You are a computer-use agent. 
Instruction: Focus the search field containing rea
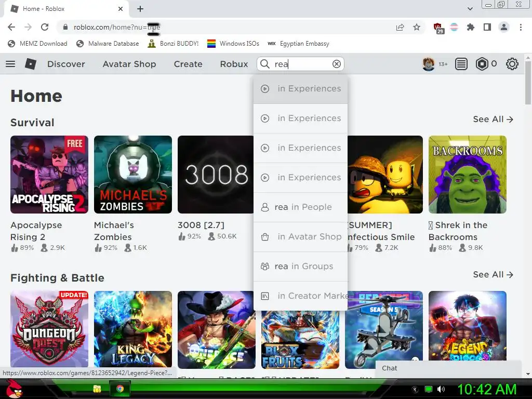click(301, 64)
